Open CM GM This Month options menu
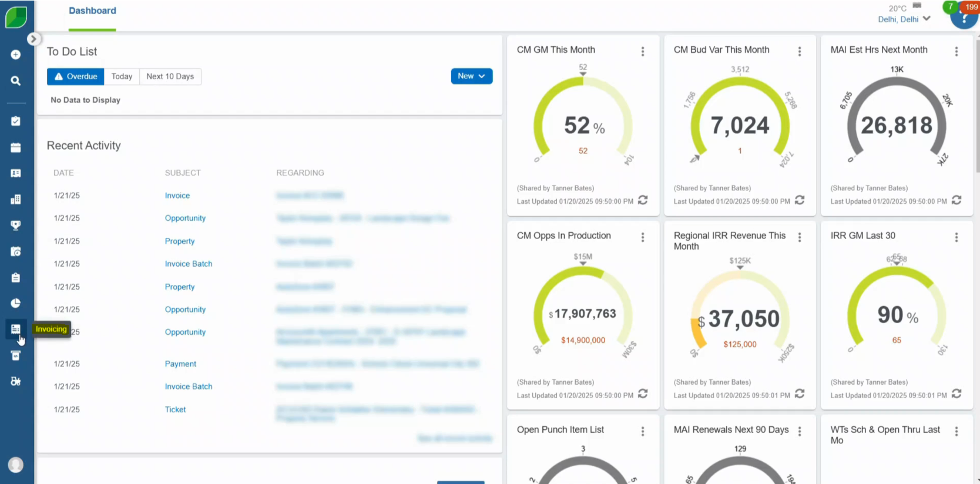This screenshot has width=980, height=484. click(x=643, y=52)
